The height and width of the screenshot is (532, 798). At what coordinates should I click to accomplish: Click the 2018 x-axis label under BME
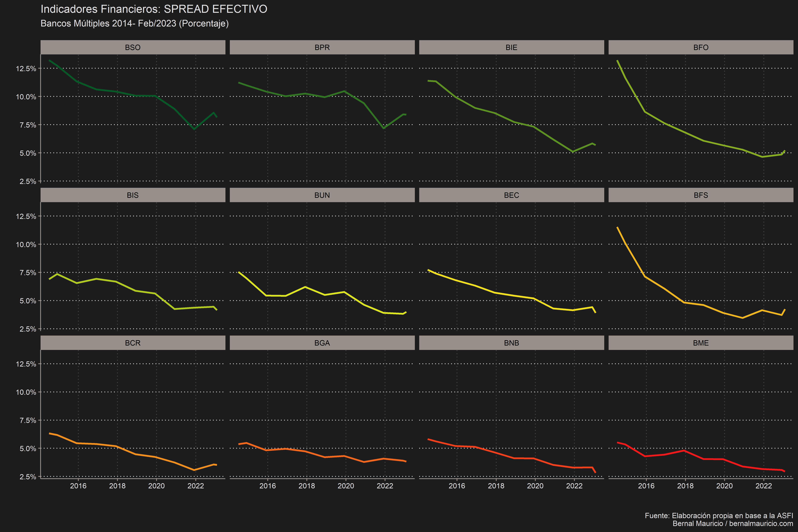685,486
